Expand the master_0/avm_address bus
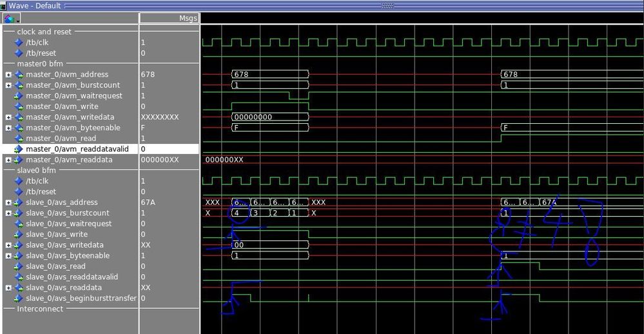 (x=8, y=75)
